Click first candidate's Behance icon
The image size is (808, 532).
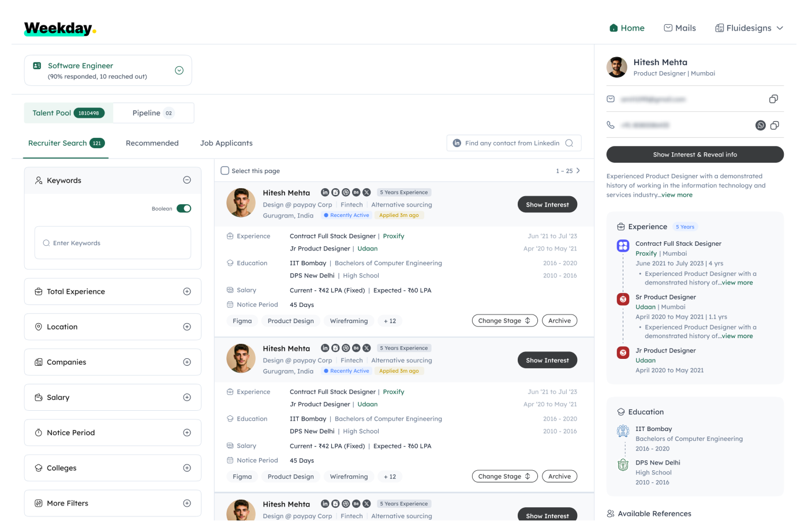(356, 192)
